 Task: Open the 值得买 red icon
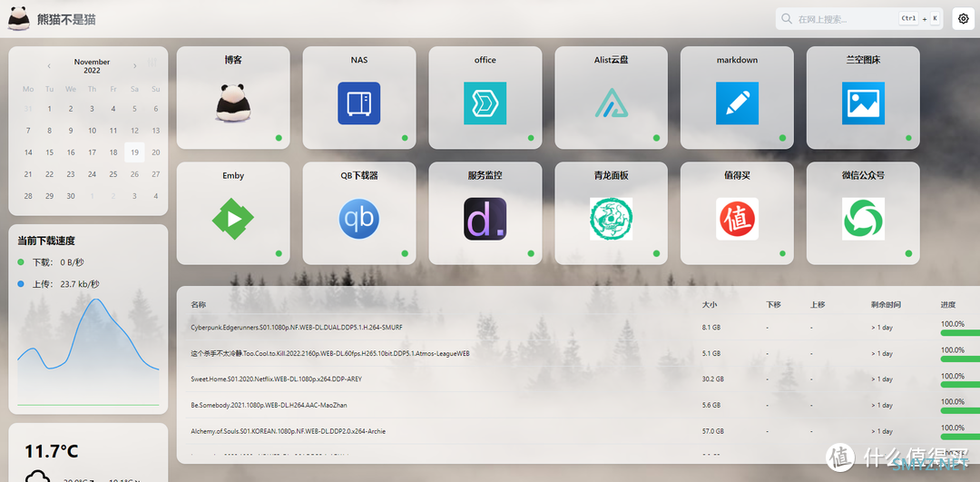(x=738, y=219)
